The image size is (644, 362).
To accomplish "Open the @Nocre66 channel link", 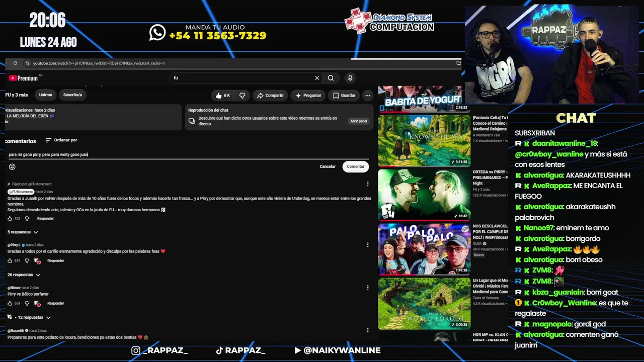I will tap(16, 330).
